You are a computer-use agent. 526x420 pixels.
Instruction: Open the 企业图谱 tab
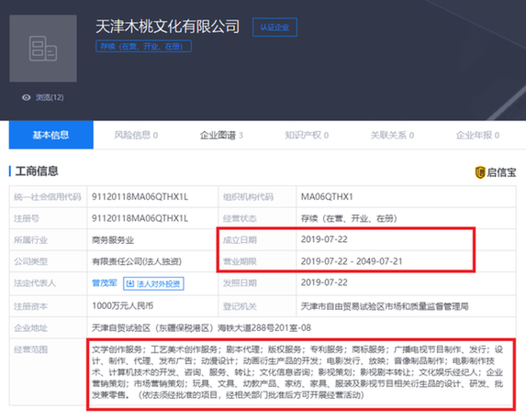[x=221, y=135]
